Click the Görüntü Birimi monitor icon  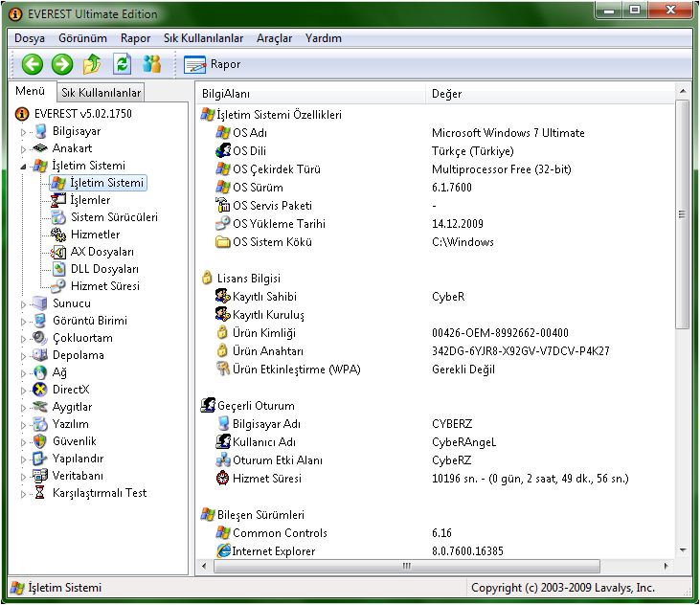pos(40,321)
